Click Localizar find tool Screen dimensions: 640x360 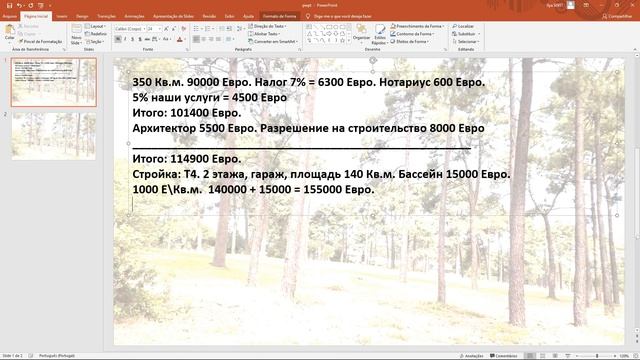coord(463,26)
